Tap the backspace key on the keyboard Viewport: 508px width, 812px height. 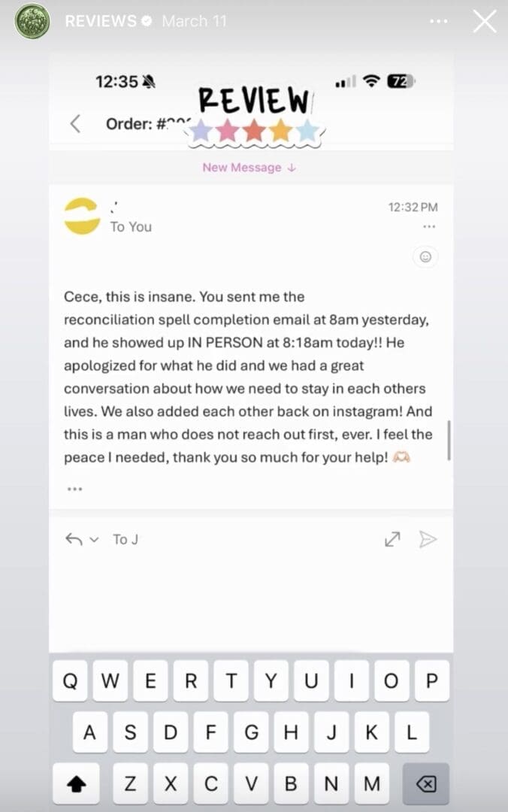pyautogui.click(x=426, y=783)
